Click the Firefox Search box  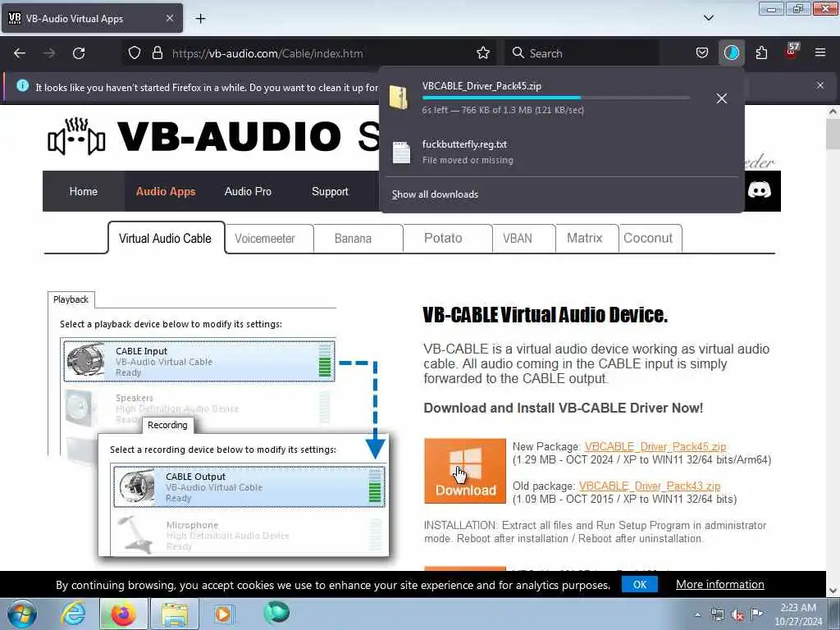tap(582, 53)
